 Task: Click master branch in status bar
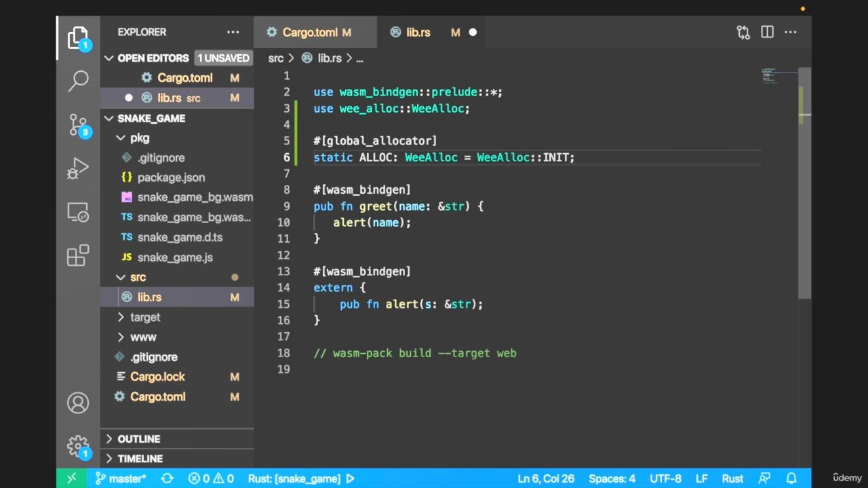point(121,479)
